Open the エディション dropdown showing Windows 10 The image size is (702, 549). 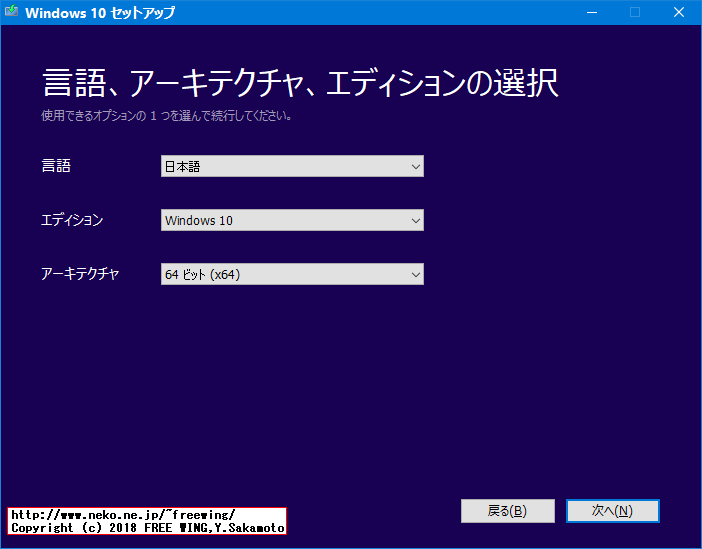click(x=292, y=220)
